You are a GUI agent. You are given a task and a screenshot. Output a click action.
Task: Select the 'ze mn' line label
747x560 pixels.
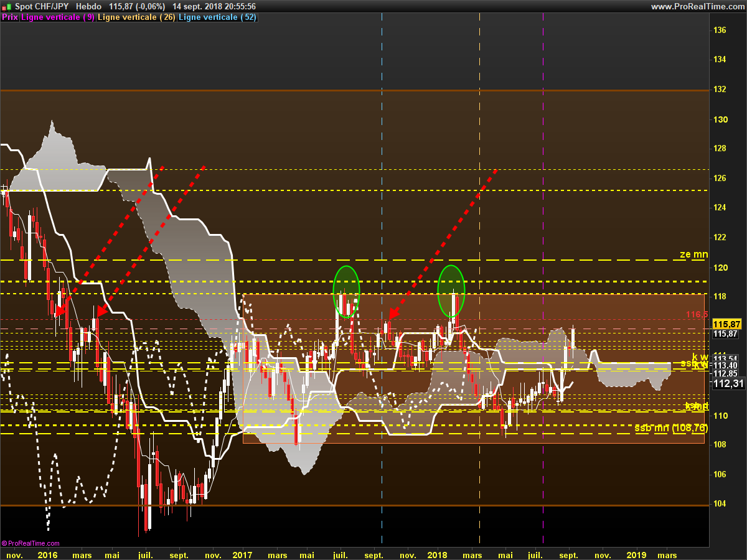pos(694,254)
